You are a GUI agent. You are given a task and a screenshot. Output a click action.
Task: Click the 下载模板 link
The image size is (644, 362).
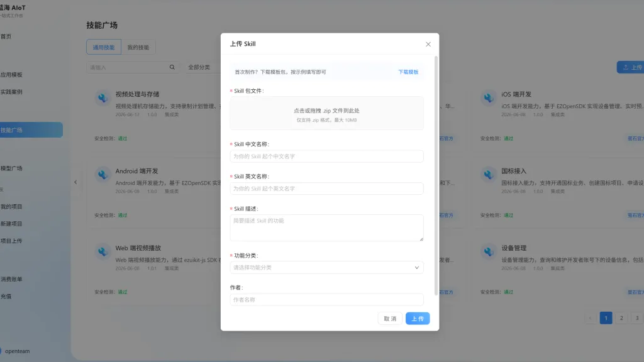(x=408, y=72)
